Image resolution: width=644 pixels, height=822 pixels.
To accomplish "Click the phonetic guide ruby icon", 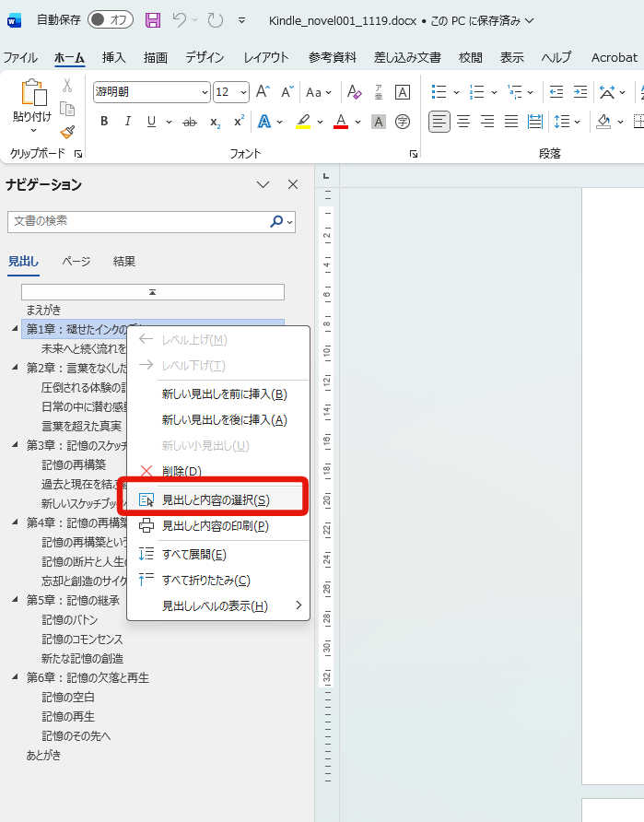I will 379,92.
